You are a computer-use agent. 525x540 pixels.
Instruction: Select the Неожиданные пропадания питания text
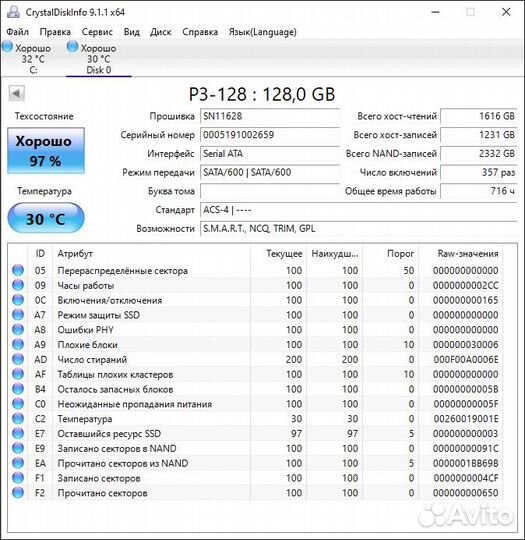(x=134, y=404)
